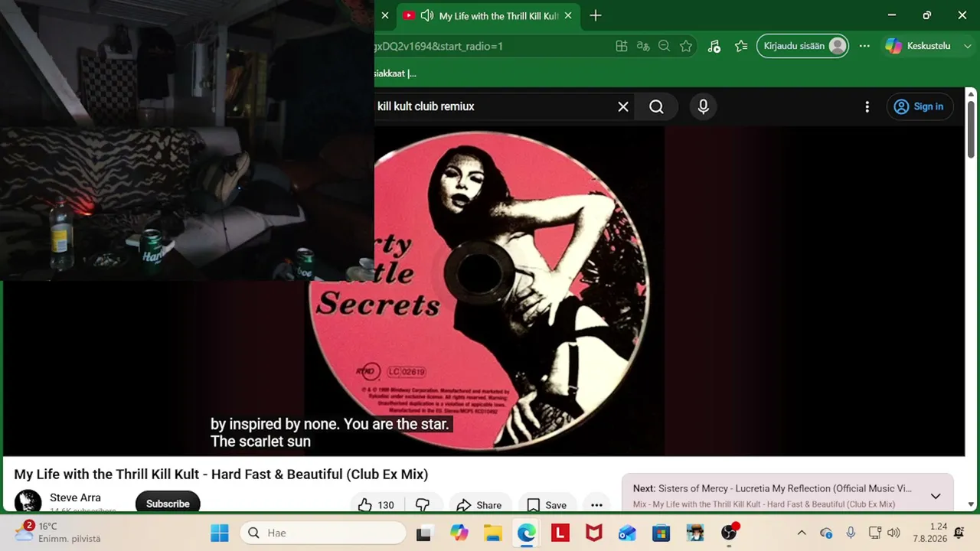The width and height of the screenshot is (980, 551).
Task: Click the zoom magnifier icon in the address bar
Action: (x=665, y=46)
